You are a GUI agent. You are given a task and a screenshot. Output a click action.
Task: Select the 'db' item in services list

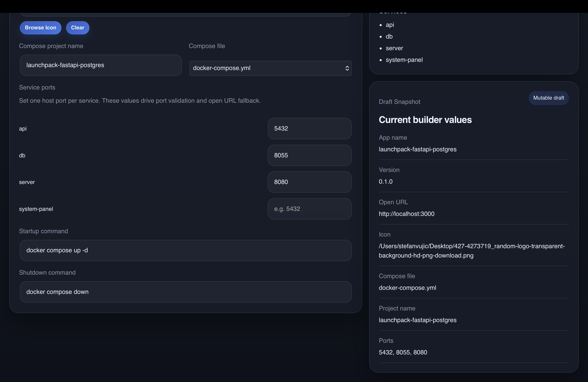(x=389, y=37)
